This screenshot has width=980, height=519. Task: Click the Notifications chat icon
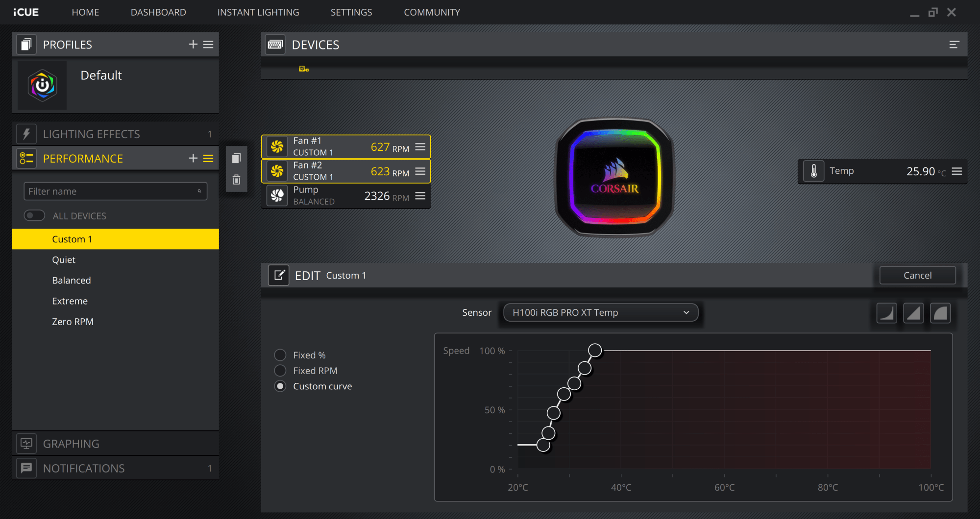tap(26, 468)
